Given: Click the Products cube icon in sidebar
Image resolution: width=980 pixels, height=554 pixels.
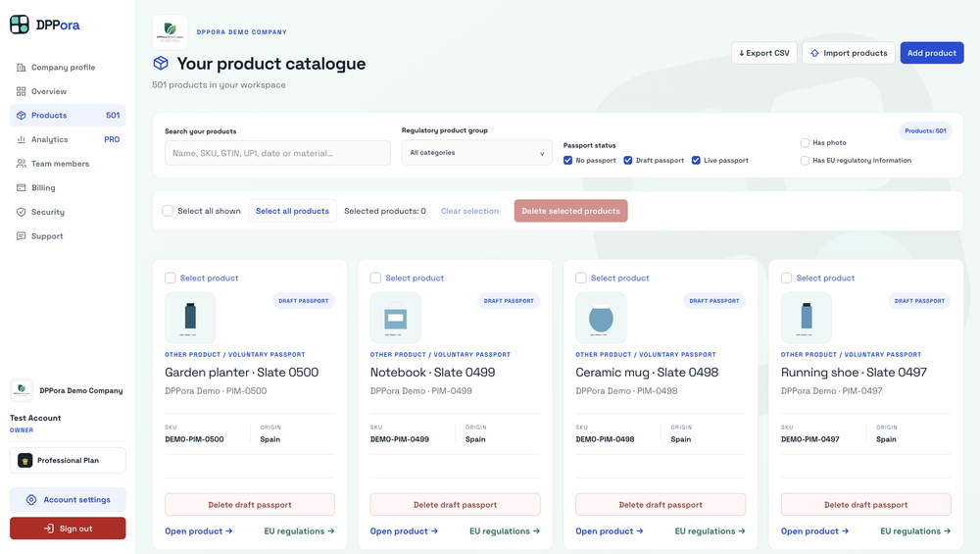Looking at the screenshot, I should [x=22, y=116].
